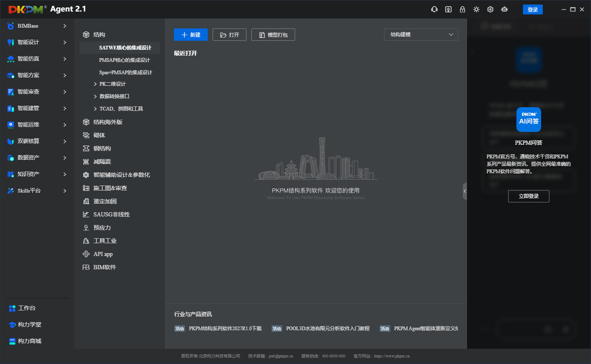
Task: Click the 施工图&审查 icon
Action: (86, 188)
